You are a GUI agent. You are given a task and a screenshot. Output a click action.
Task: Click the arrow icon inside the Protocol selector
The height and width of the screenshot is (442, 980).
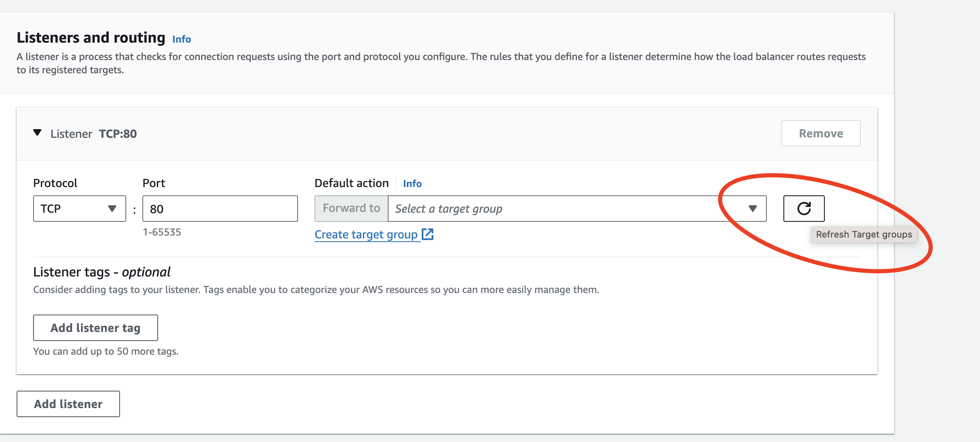point(112,208)
